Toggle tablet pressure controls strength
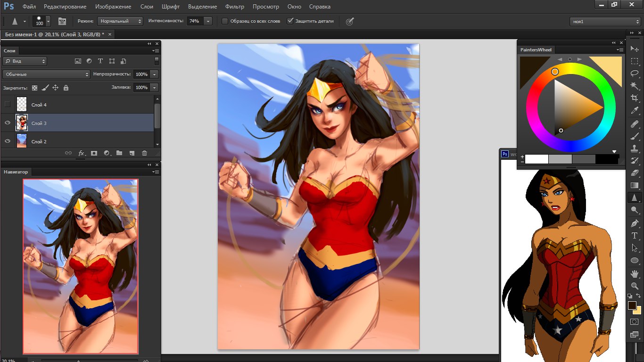The width and height of the screenshot is (644, 362). click(349, 21)
